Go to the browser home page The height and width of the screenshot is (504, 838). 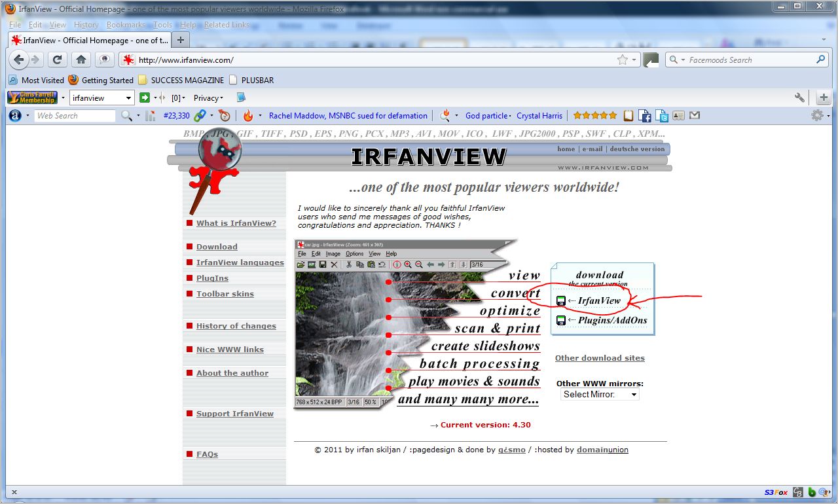81,60
